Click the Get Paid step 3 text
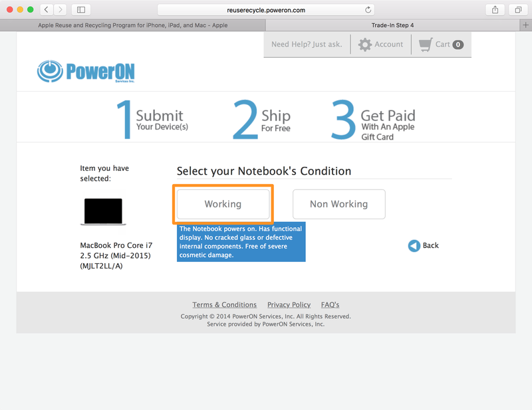This screenshot has height=410, width=532. (388, 124)
